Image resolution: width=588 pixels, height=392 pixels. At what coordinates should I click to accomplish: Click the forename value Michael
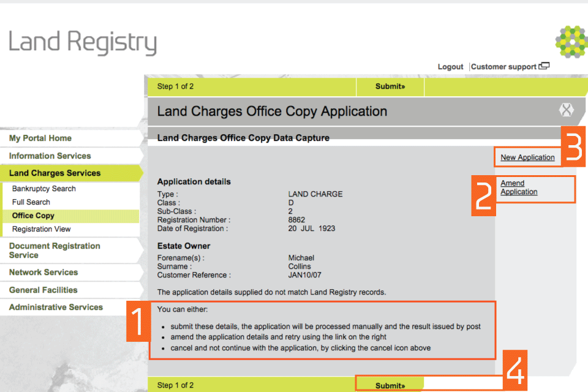pyautogui.click(x=301, y=258)
